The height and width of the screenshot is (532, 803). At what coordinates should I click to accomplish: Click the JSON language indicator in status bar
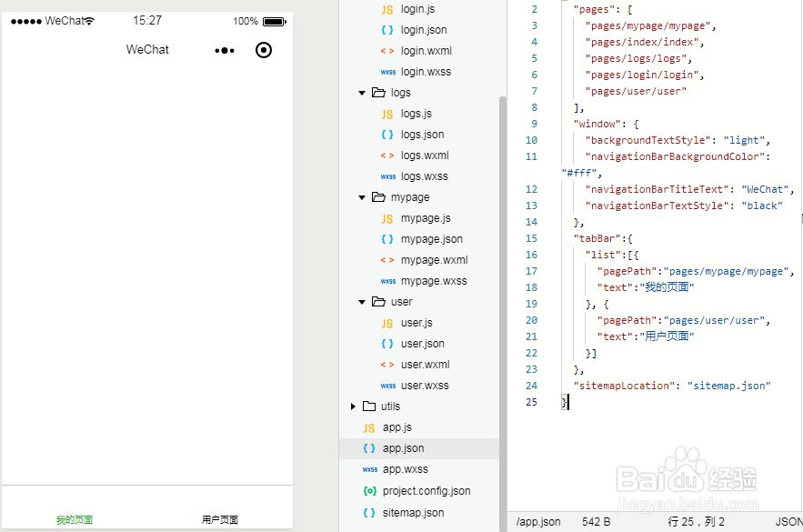(788, 522)
